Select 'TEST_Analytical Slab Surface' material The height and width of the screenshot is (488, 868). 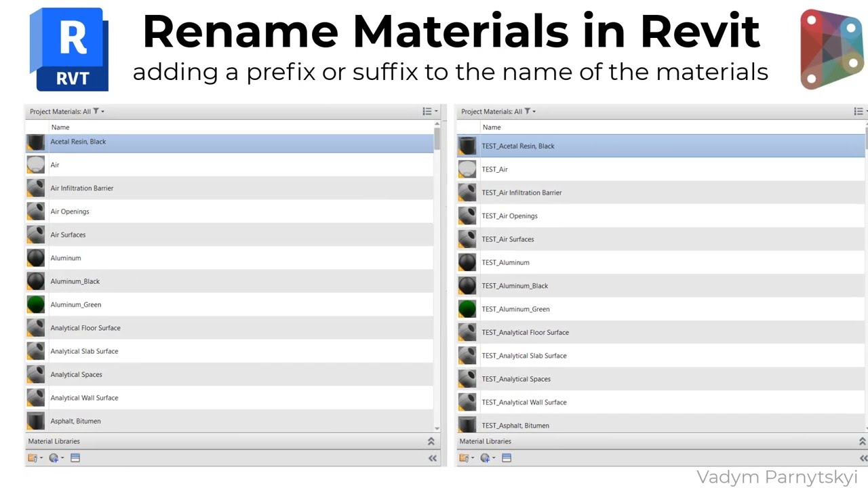coord(661,355)
